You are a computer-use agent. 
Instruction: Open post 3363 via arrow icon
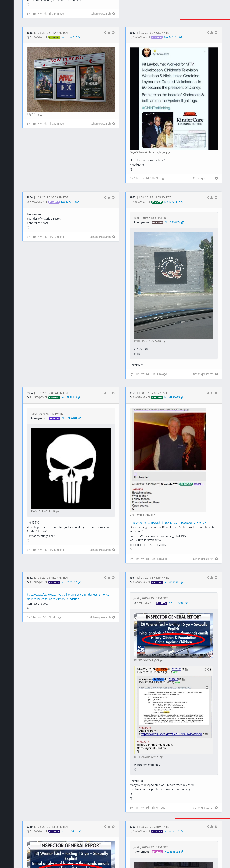[216, 393]
